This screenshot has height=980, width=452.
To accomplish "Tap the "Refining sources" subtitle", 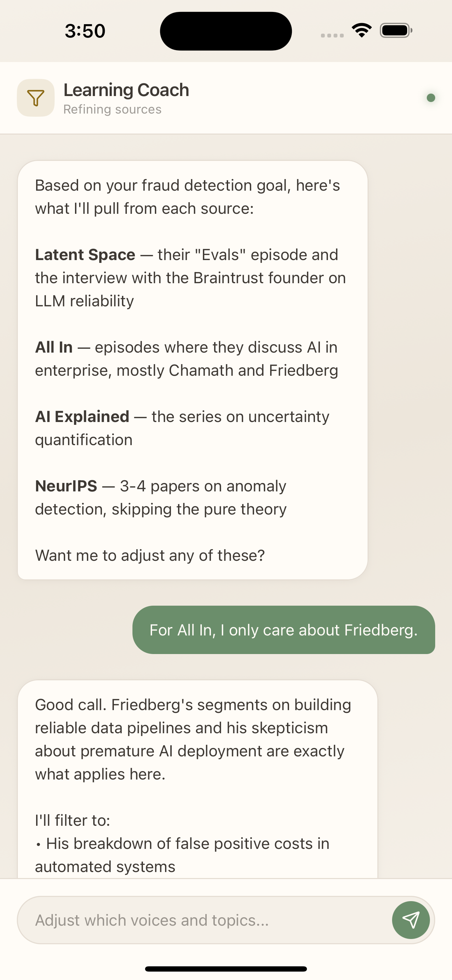I will (x=112, y=110).
